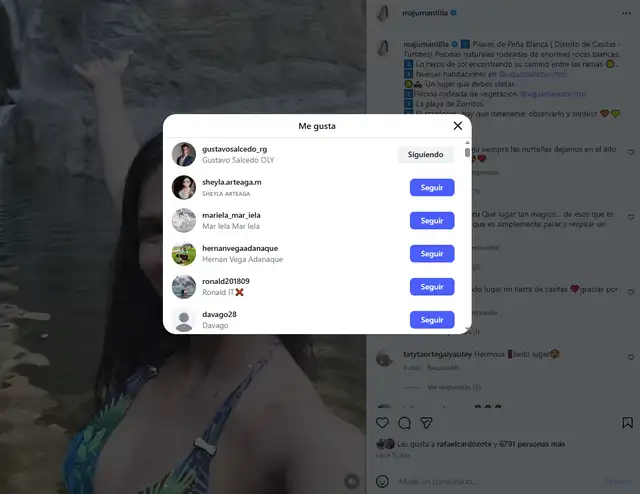The height and width of the screenshot is (494, 640).
Task: Share post with paper plane icon
Action: pos(426,423)
